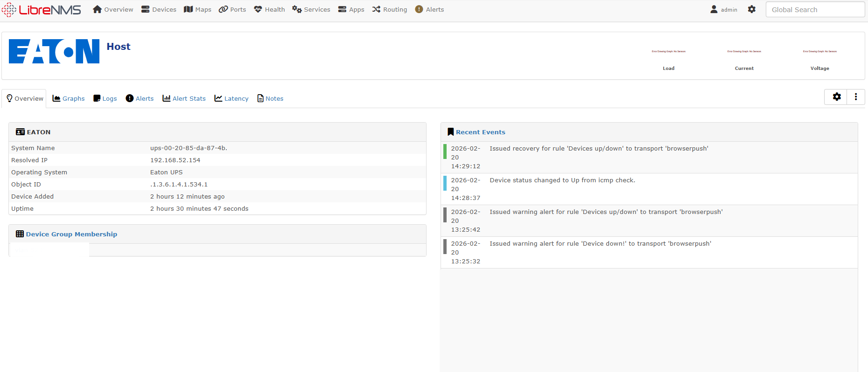Click the Recent Events bookmark icon
Screen dimensions: 868x372
[450, 132]
